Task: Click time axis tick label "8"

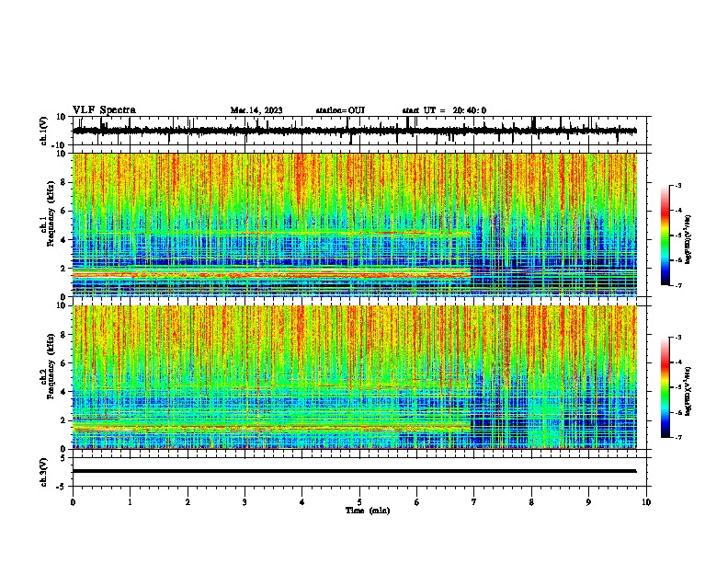Action: coord(531,502)
